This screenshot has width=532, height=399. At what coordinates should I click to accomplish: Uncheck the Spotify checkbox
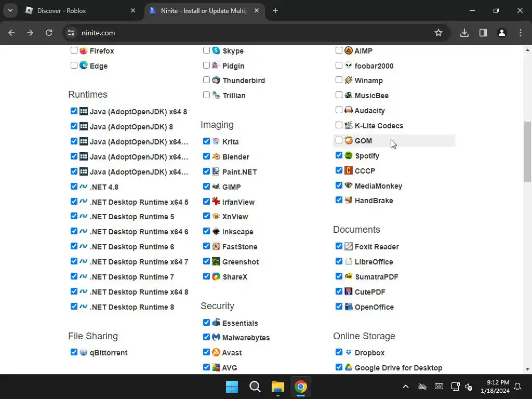[339, 155]
